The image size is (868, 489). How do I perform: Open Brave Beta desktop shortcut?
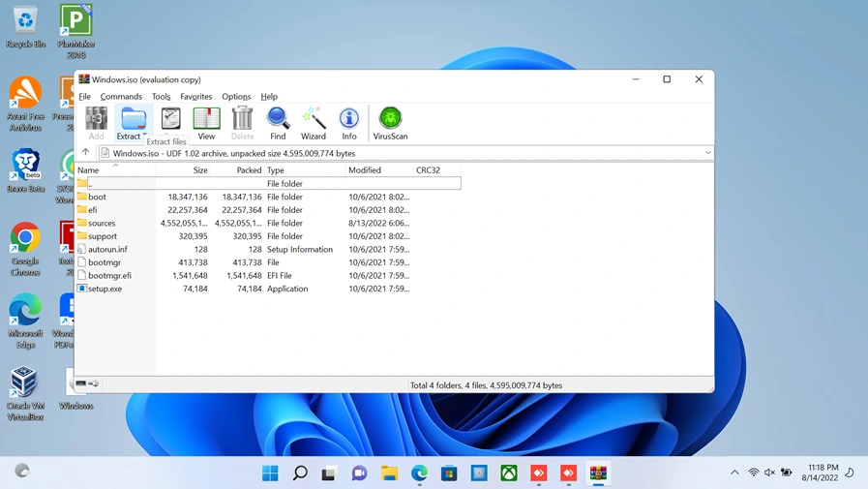point(25,170)
